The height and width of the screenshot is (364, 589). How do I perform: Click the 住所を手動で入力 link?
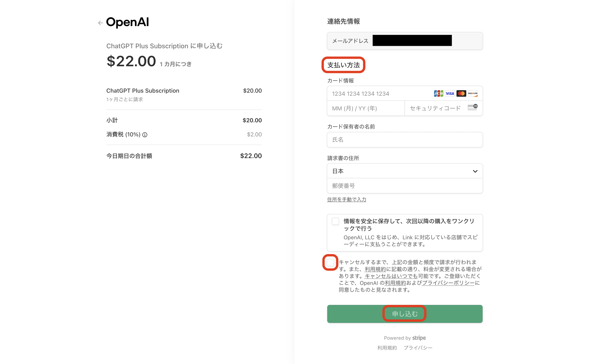click(347, 199)
